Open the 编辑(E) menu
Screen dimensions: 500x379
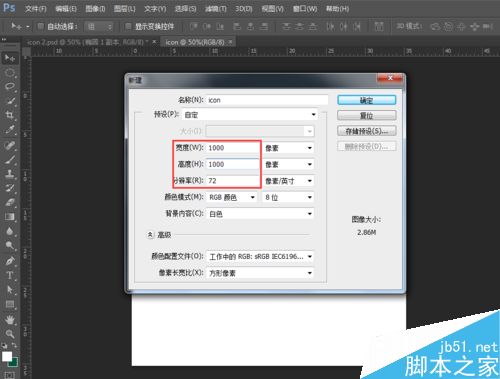(66, 9)
